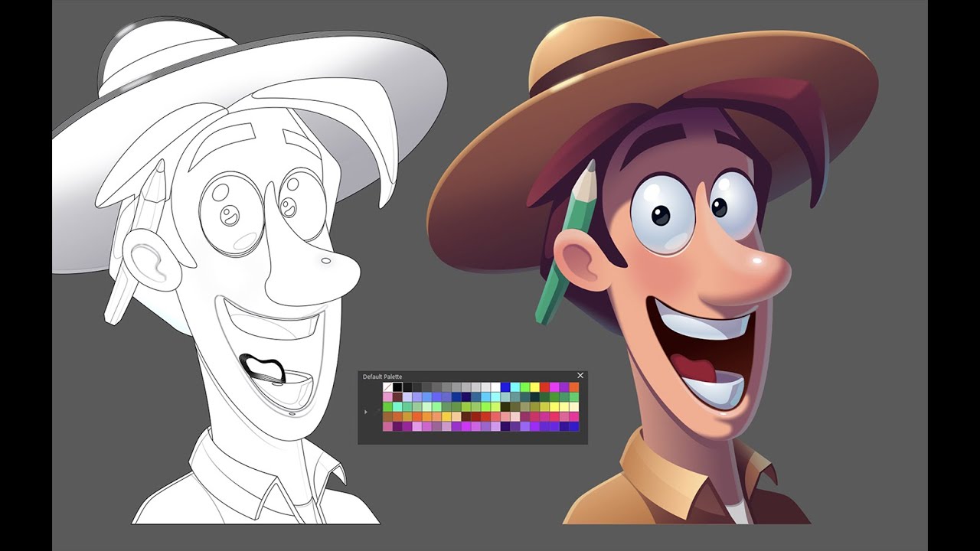
Task: Select the no-color slashed swatch
Action: (387, 387)
